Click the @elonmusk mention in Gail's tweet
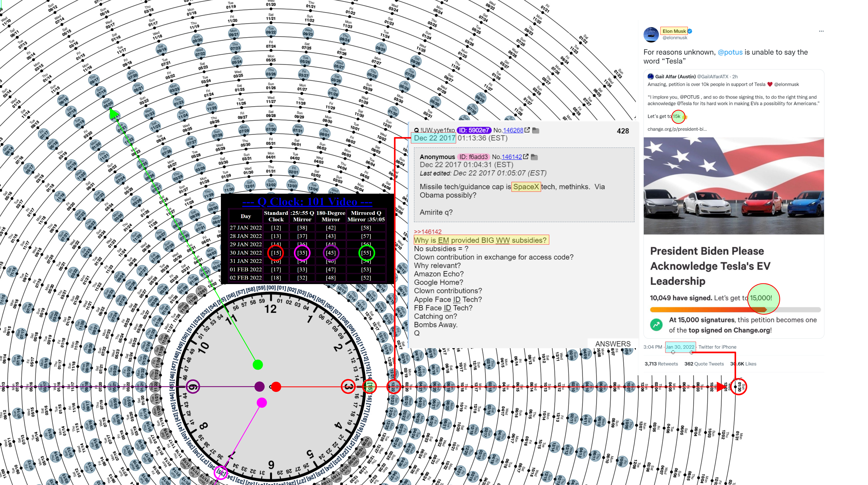 pos(786,84)
